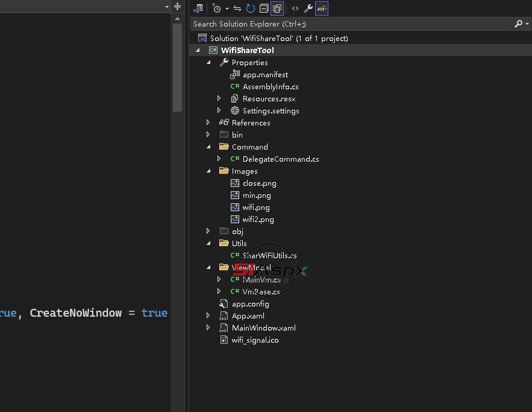
Task: Click Sync with Active Document arrows icon
Action: (237, 8)
